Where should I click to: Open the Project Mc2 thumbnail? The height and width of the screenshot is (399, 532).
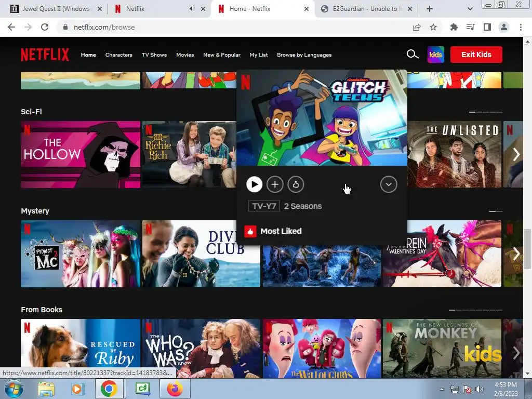[x=81, y=254]
